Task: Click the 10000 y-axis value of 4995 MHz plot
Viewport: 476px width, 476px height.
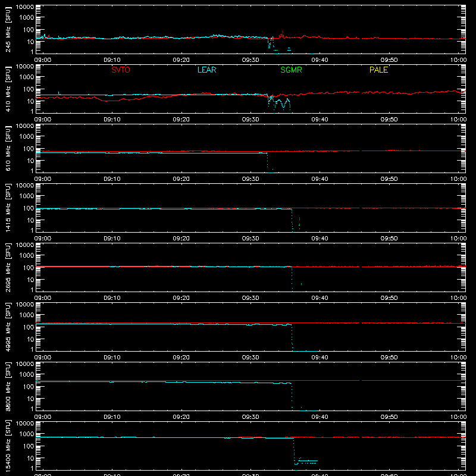Action: point(25,305)
